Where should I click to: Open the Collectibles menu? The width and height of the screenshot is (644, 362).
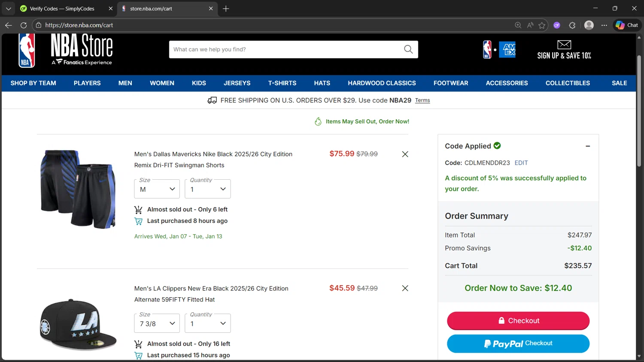pos(568,83)
